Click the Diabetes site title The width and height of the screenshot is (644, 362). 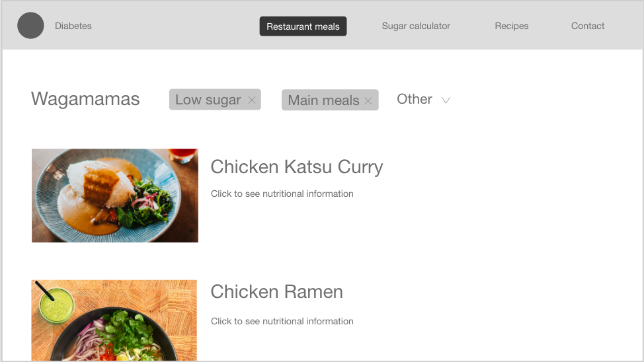[x=73, y=26]
